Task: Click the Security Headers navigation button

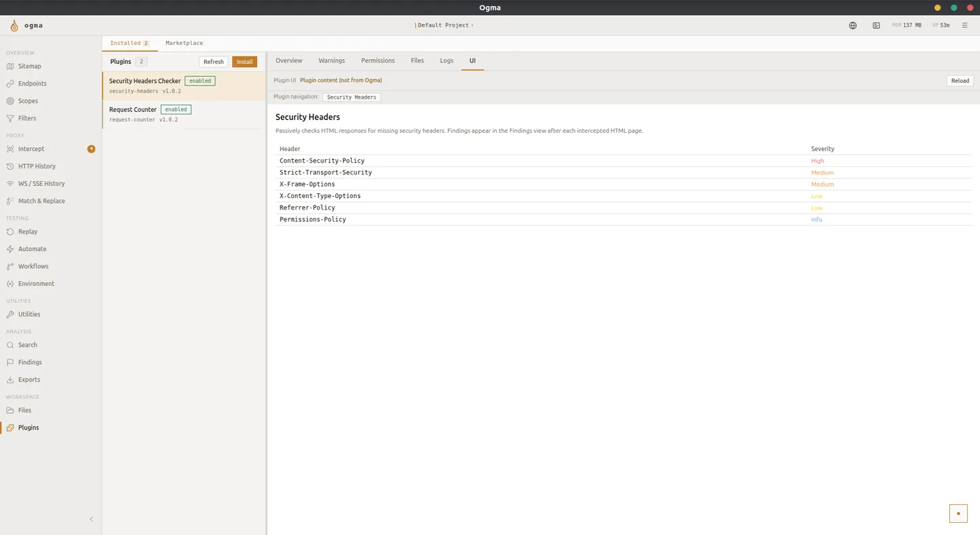Action: click(x=351, y=97)
